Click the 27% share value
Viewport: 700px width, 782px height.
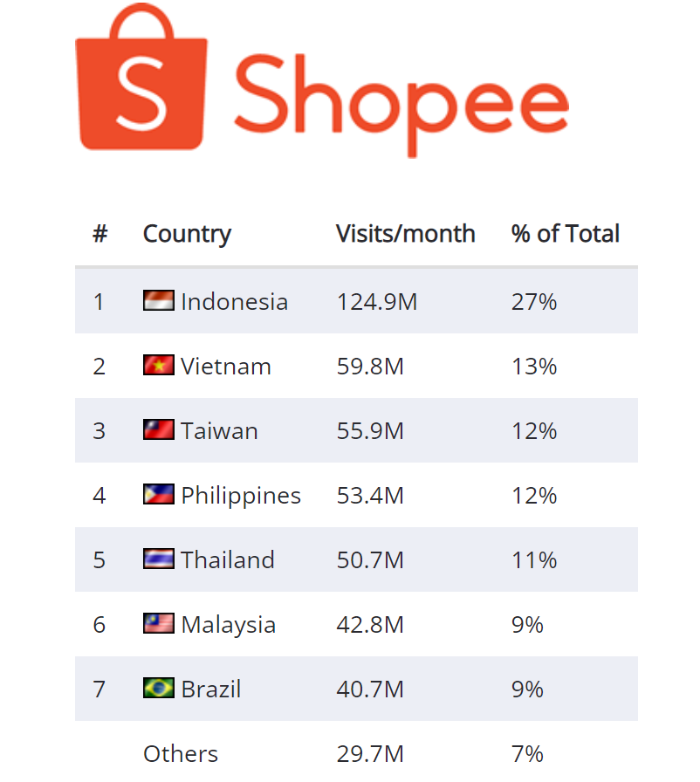(x=534, y=302)
